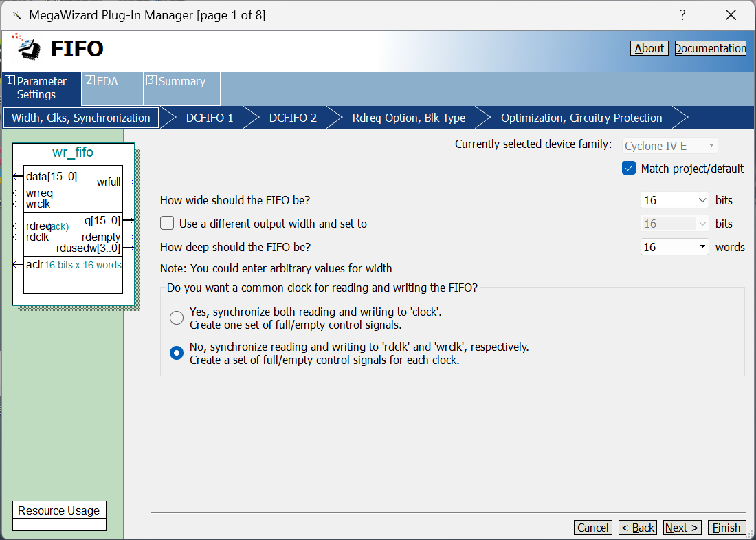Enable Match project/default checkbox
Screen dimensions: 756x540
[629, 169]
